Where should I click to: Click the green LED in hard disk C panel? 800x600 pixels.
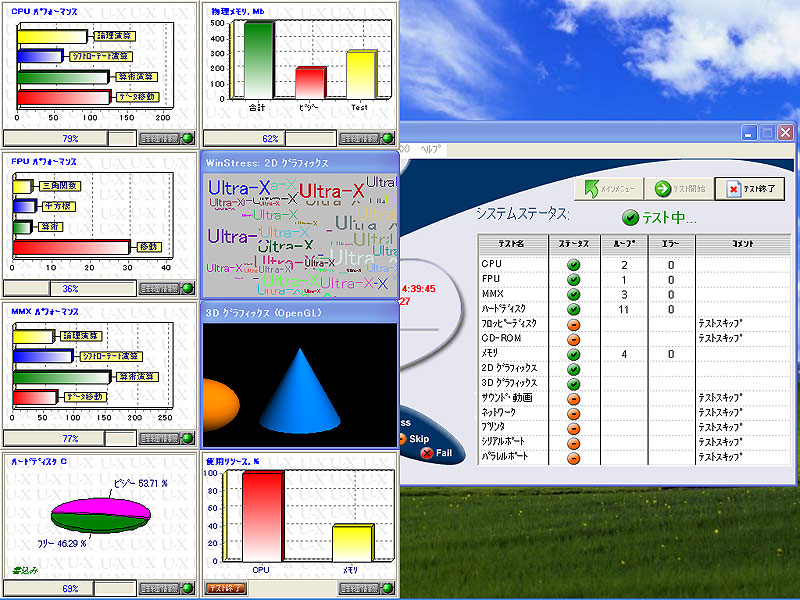188,588
